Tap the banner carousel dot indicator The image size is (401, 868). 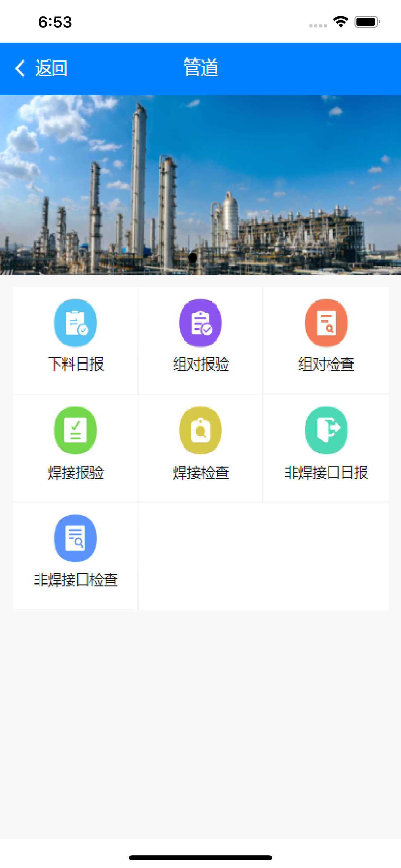pos(193,258)
